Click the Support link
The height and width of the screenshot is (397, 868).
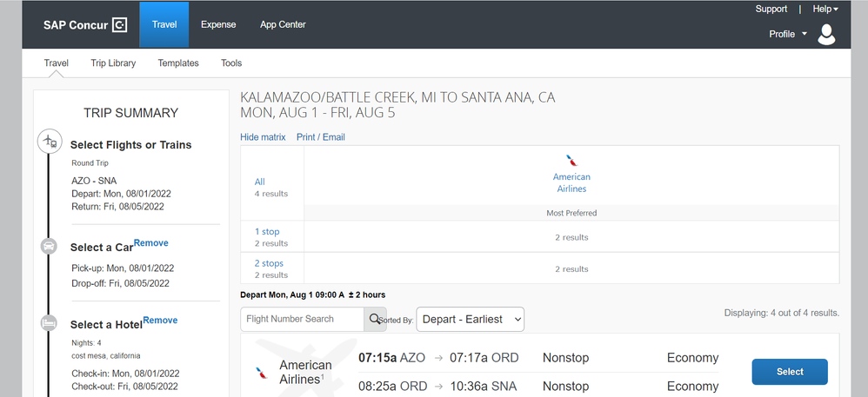tap(771, 9)
